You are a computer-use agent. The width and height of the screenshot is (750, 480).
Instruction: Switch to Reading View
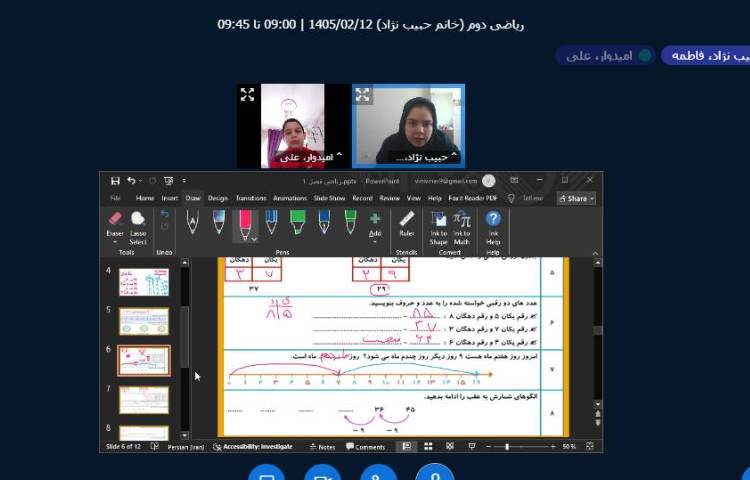[x=450, y=446]
